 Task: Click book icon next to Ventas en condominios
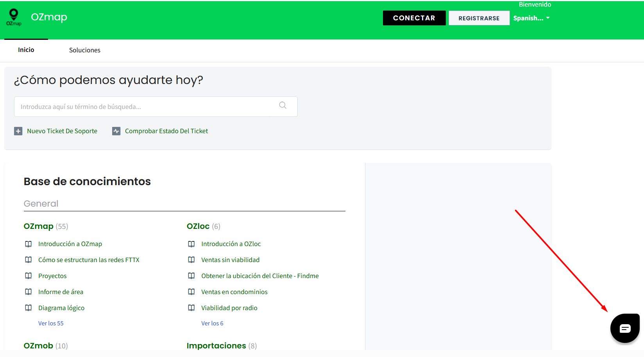tap(191, 292)
